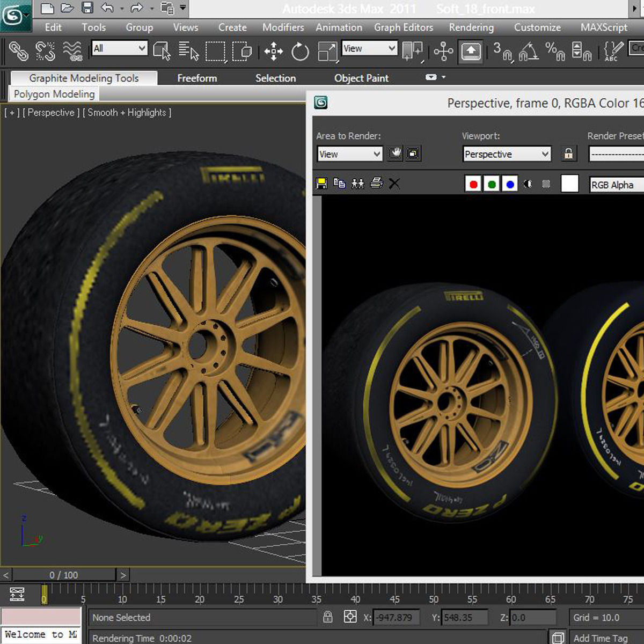
Task: Click the Use Pivot Point Center icon
Action: click(x=413, y=52)
